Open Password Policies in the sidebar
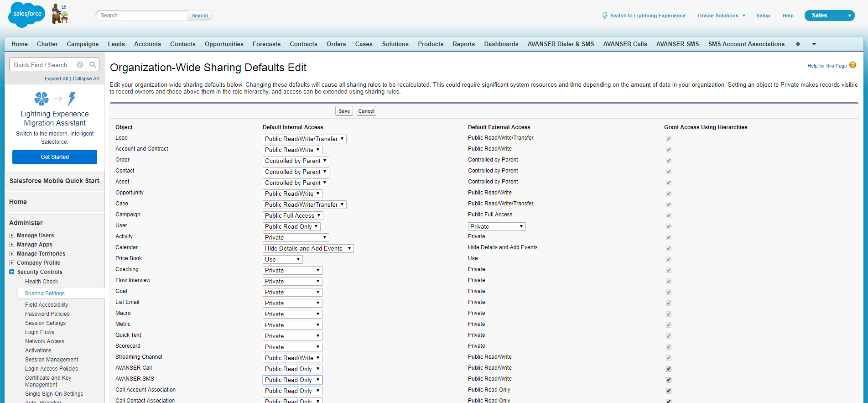Screen dimensions: 868x403 47,314
